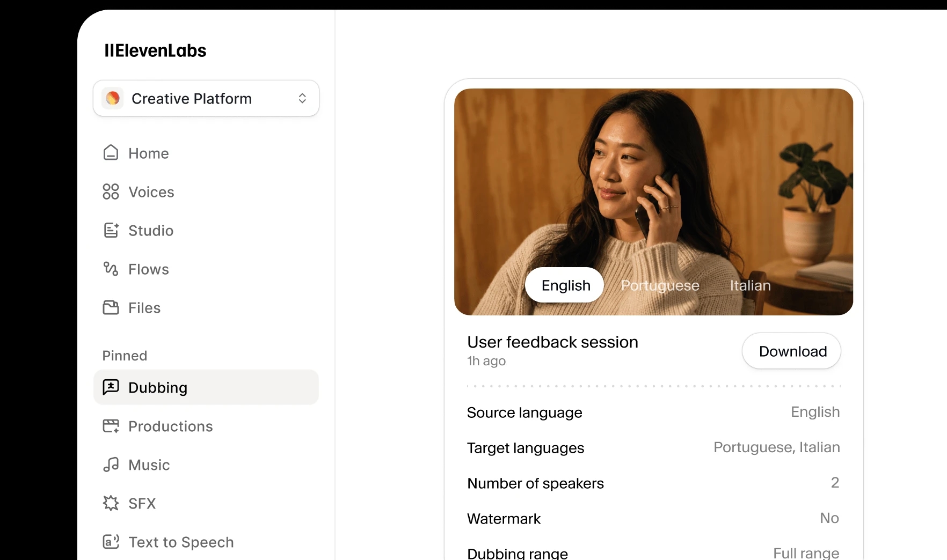Click the speakers count value 2
The height and width of the screenshot is (560, 947).
835,483
